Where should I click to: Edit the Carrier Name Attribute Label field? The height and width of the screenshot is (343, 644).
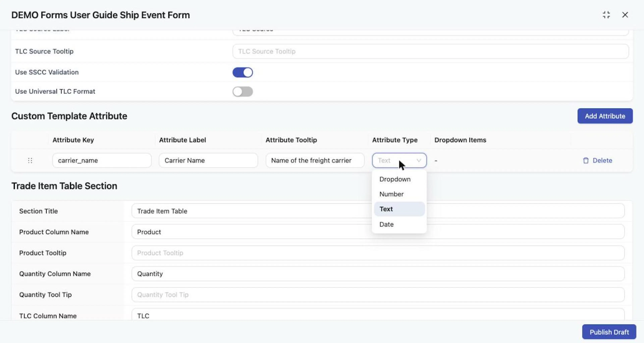pyautogui.click(x=208, y=160)
